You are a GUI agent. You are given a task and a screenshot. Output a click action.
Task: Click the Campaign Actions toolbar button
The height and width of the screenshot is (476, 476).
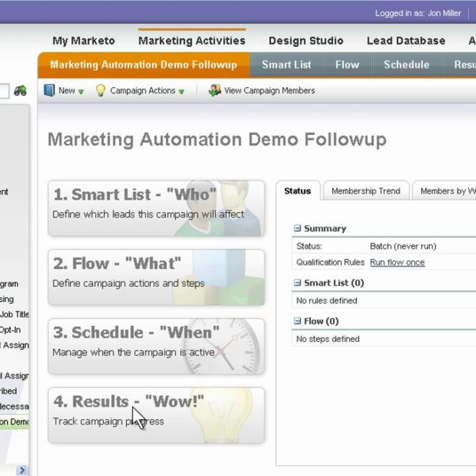coord(140,90)
